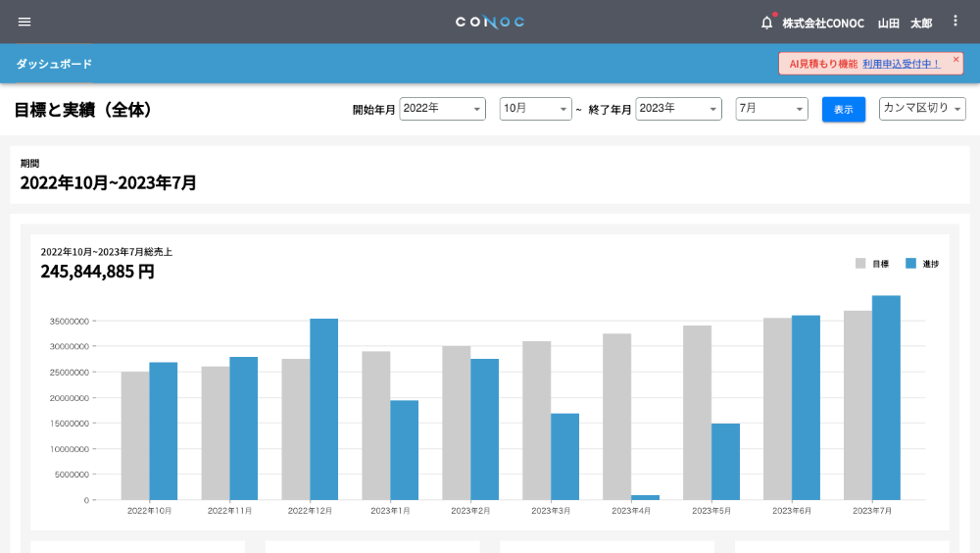
Task: Click the user name 山田 太郎
Action: coord(905,24)
